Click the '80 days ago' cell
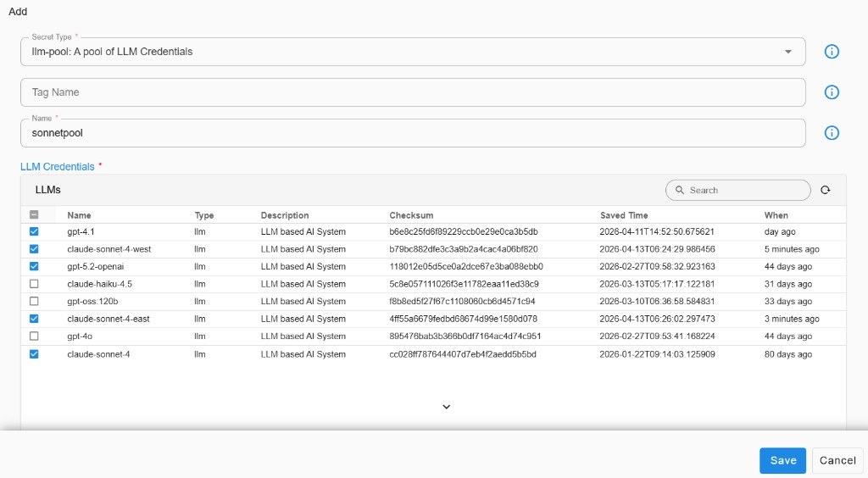The height and width of the screenshot is (478, 868). (x=788, y=354)
